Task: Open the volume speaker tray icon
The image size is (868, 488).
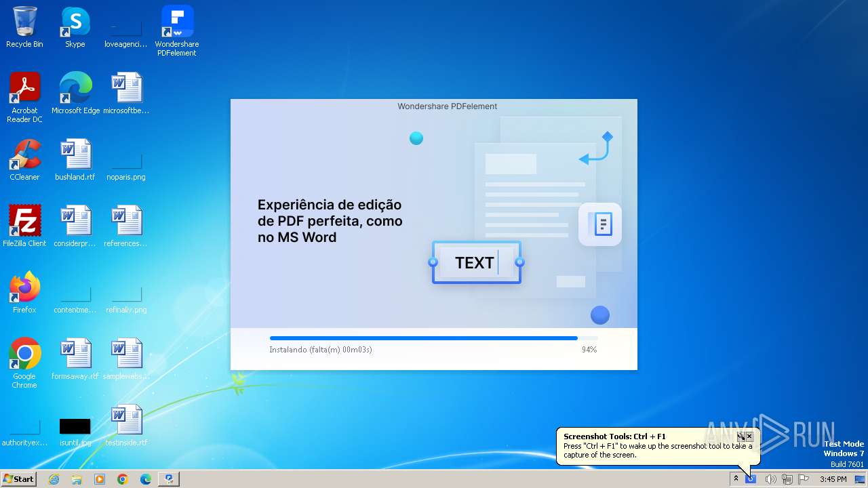Action: click(770, 479)
